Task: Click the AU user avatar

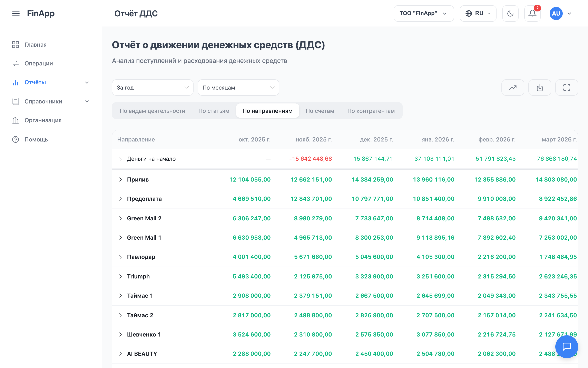Action: [x=556, y=13]
